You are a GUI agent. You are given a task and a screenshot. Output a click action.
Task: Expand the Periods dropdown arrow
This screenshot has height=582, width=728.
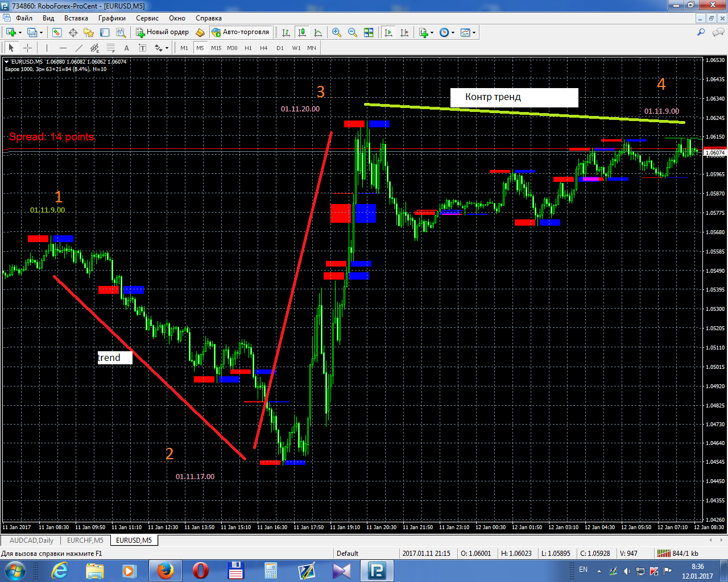pyautogui.click(x=453, y=33)
